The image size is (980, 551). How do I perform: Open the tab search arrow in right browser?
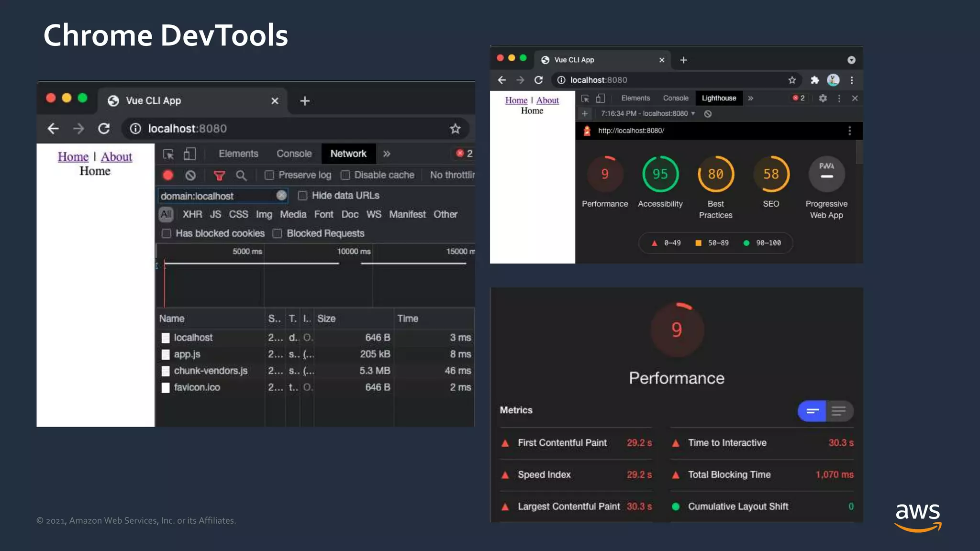(851, 60)
